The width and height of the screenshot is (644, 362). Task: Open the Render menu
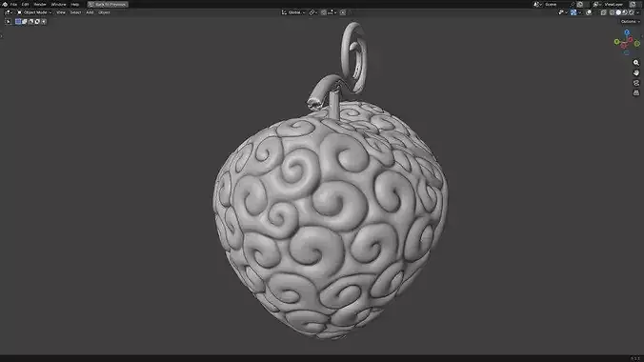pos(40,4)
